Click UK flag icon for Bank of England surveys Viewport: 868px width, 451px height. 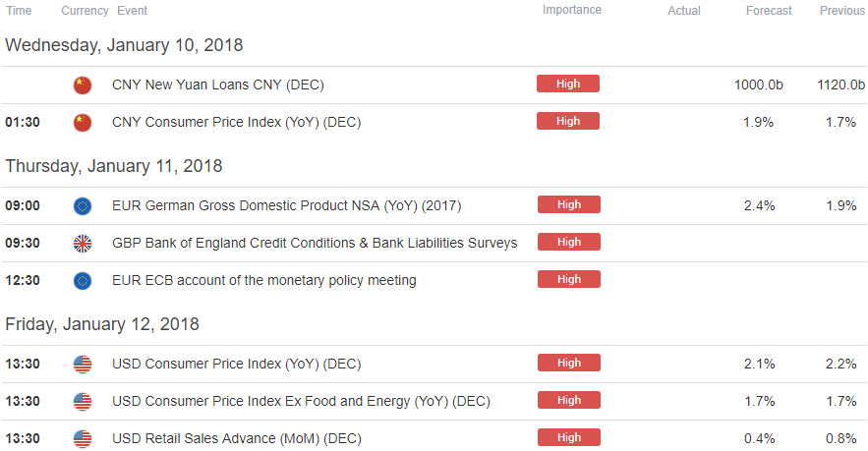(83, 244)
